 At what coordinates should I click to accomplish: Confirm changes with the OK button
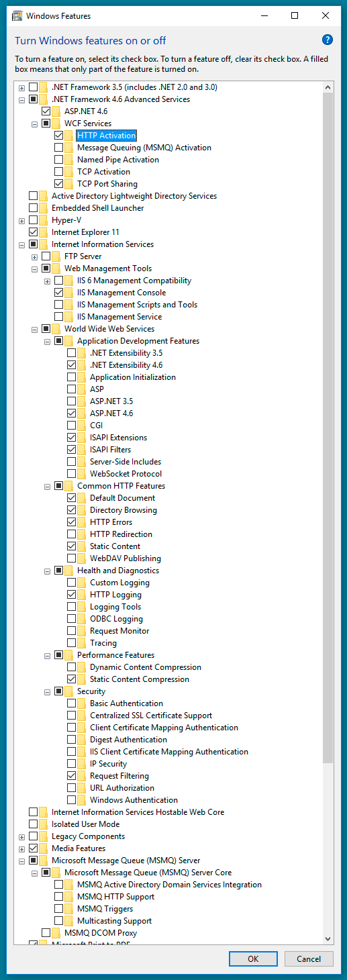[x=253, y=959]
